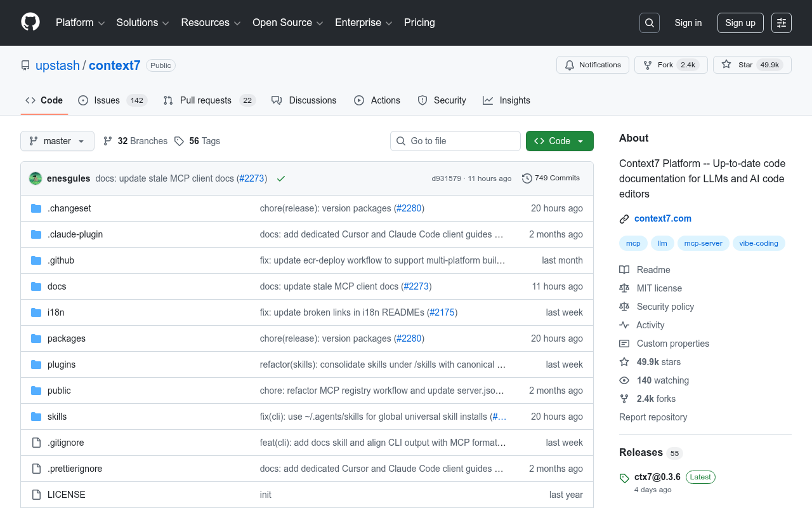Image resolution: width=812 pixels, height=508 pixels.
Task: Star the repository using the star icon
Action: (x=726, y=64)
